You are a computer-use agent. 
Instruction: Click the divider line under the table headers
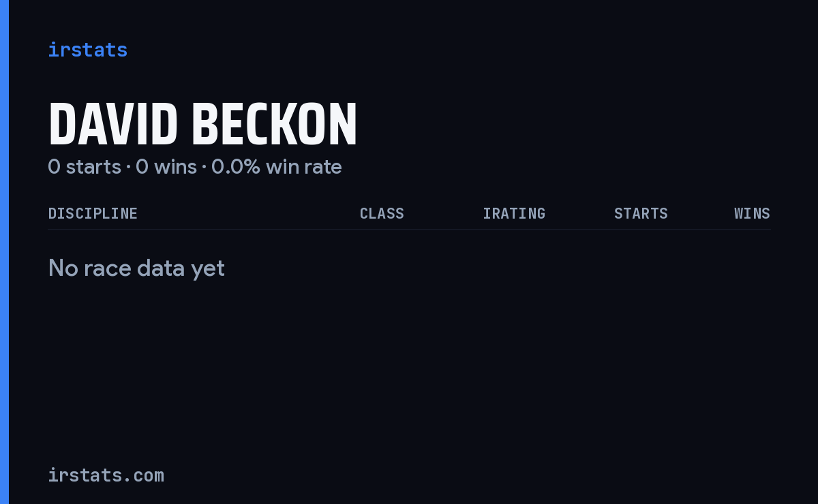click(x=409, y=230)
